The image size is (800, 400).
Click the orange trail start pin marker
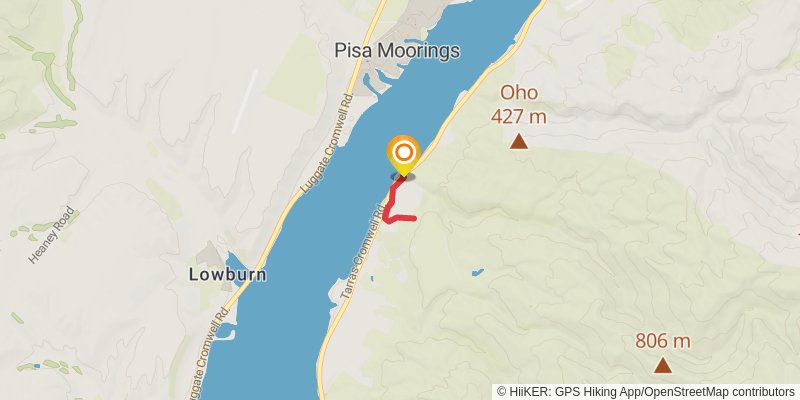pos(404,155)
